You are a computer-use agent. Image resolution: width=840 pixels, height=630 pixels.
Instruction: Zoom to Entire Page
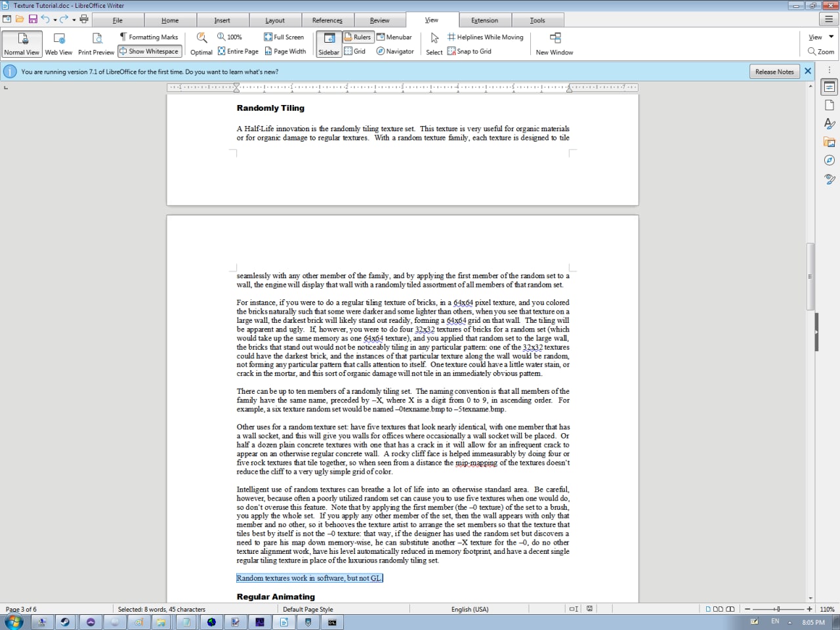point(238,51)
